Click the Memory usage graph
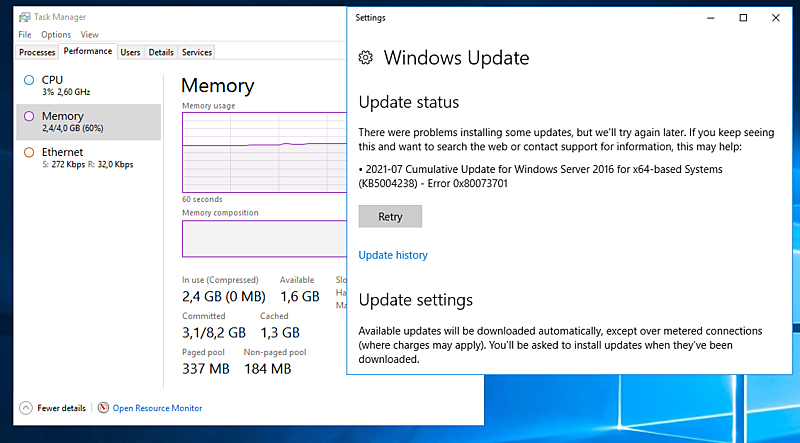 (263, 150)
